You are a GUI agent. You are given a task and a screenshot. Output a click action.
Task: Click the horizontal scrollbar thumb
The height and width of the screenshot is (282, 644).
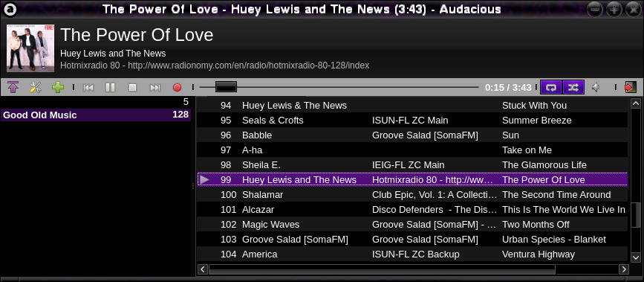pos(382,269)
